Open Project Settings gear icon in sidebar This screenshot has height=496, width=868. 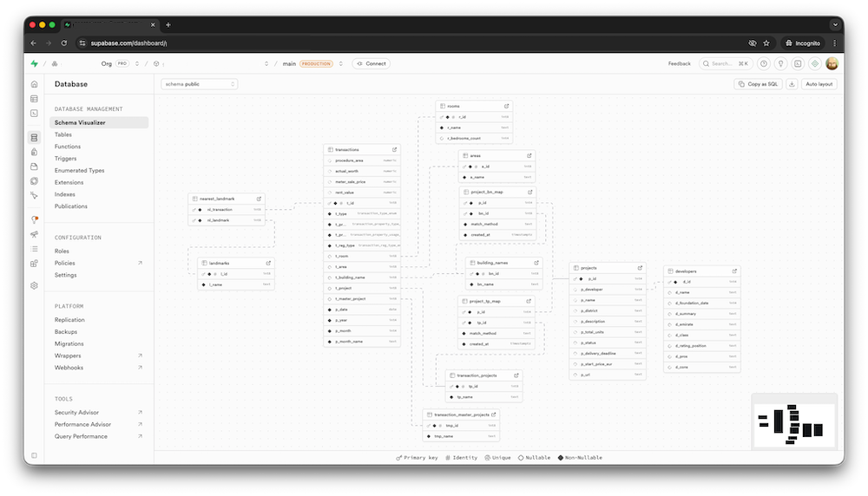pyautogui.click(x=35, y=285)
